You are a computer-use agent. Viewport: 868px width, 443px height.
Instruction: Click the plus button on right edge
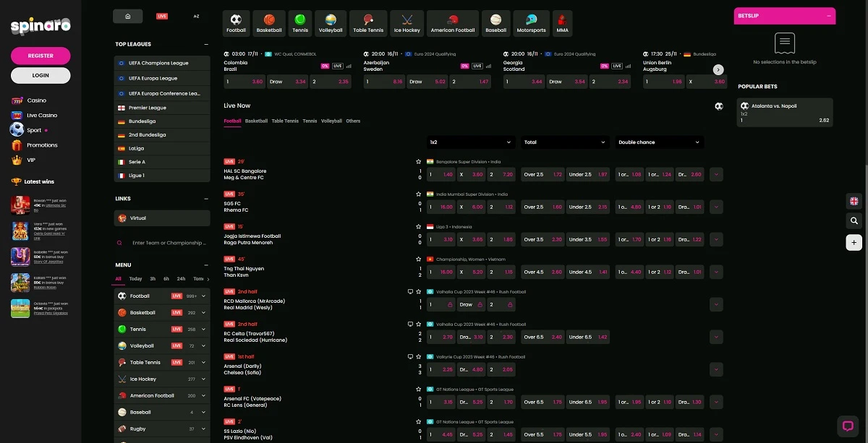point(854,242)
